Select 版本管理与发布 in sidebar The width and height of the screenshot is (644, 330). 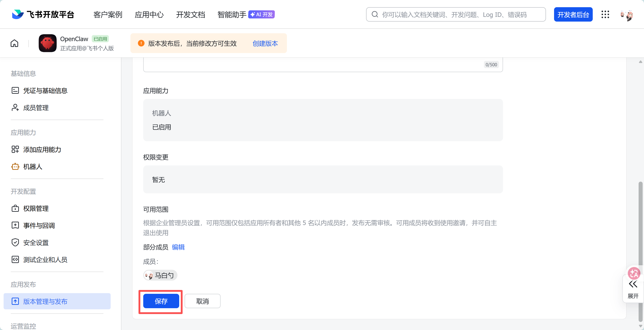[45, 301]
